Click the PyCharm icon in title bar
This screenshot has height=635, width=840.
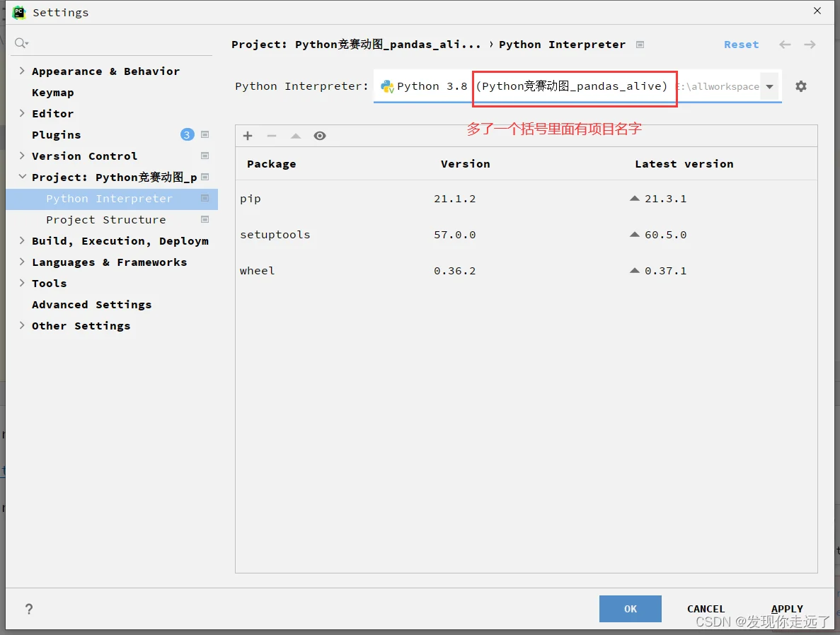18,12
